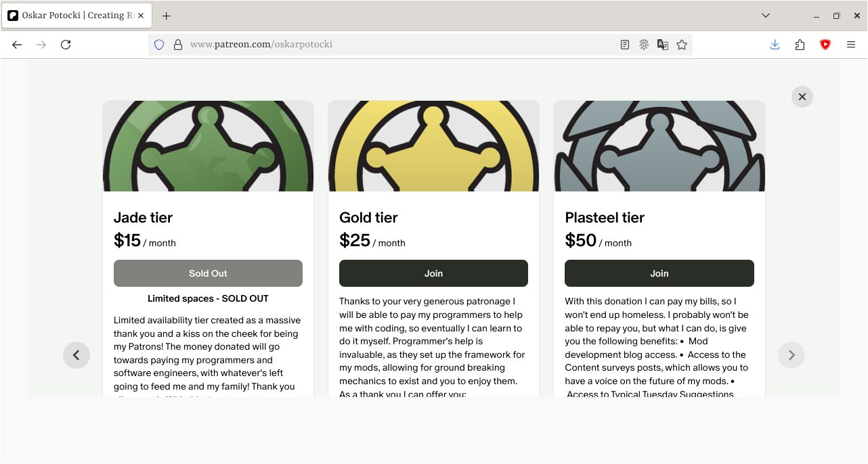Click the Jade tier green badge image
The height and width of the screenshot is (464, 868).
(208, 146)
